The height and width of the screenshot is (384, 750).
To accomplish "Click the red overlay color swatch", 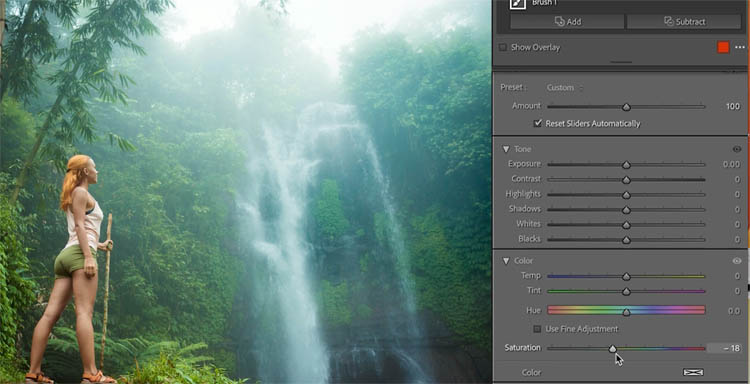I will point(723,47).
